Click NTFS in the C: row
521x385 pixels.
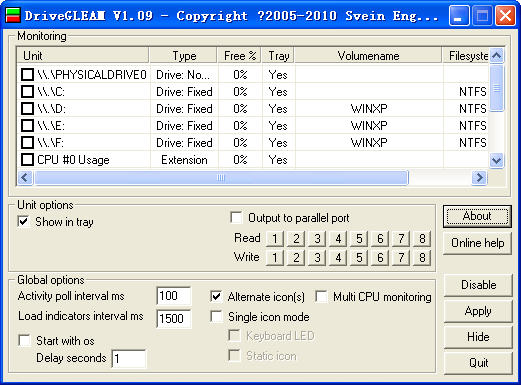[x=473, y=92]
